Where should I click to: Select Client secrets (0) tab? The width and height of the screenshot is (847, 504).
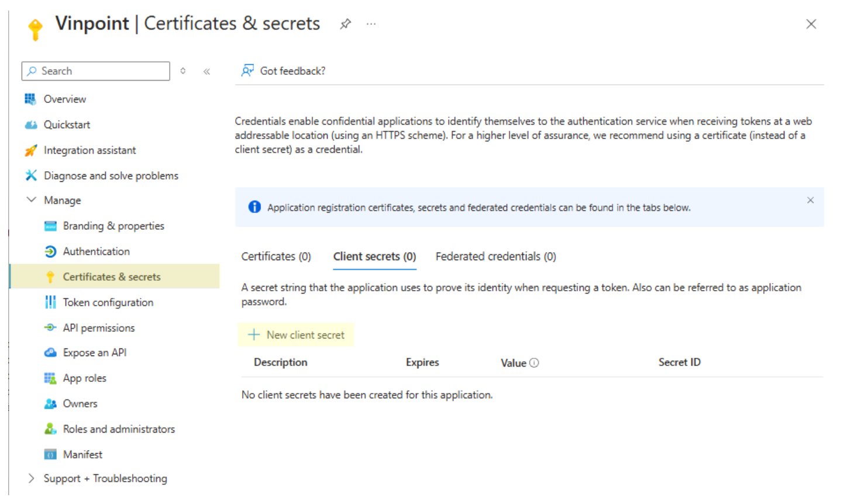(x=374, y=257)
